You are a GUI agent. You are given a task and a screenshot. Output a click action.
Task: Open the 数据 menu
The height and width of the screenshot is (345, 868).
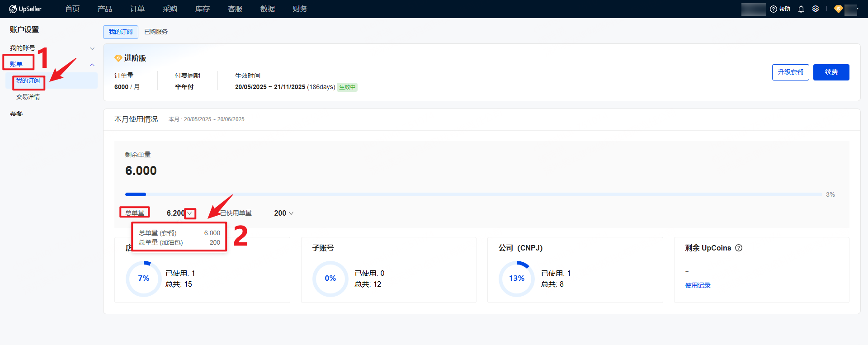point(268,9)
